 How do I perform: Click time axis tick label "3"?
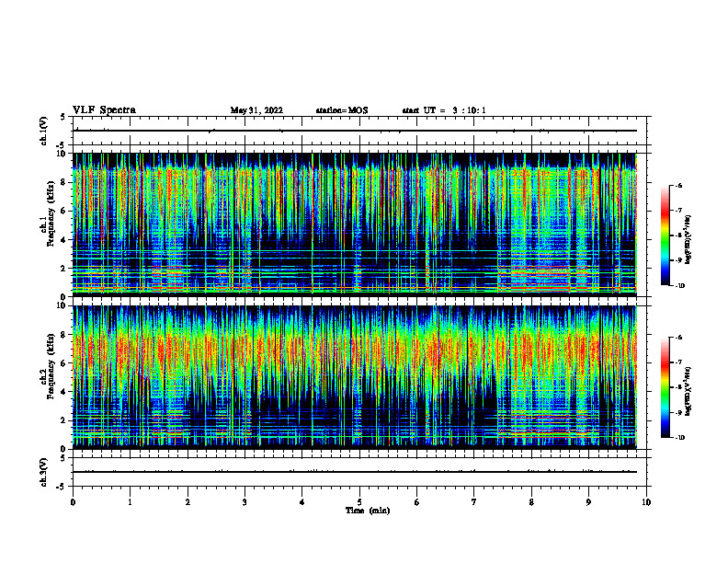click(245, 502)
